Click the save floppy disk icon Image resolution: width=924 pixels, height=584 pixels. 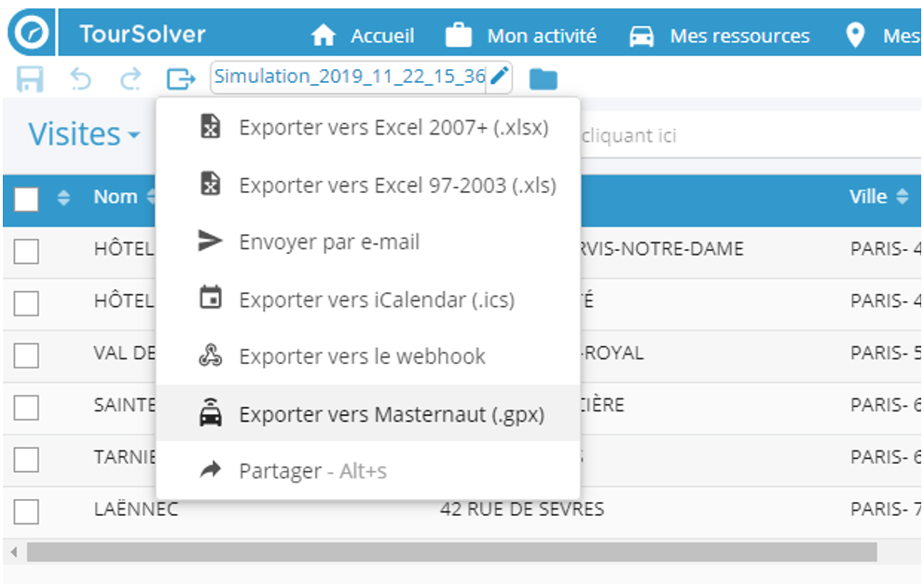[30, 79]
